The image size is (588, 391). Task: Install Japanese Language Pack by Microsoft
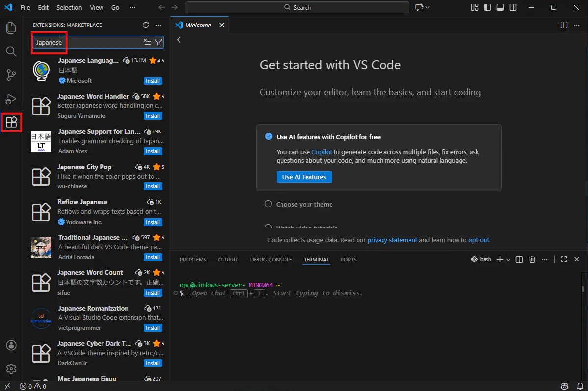point(153,81)
